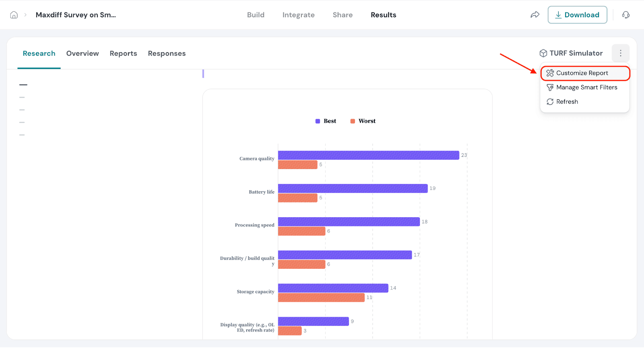
Task: Click the home icon in breadcrumb
Action: click(x=14, y=15)
